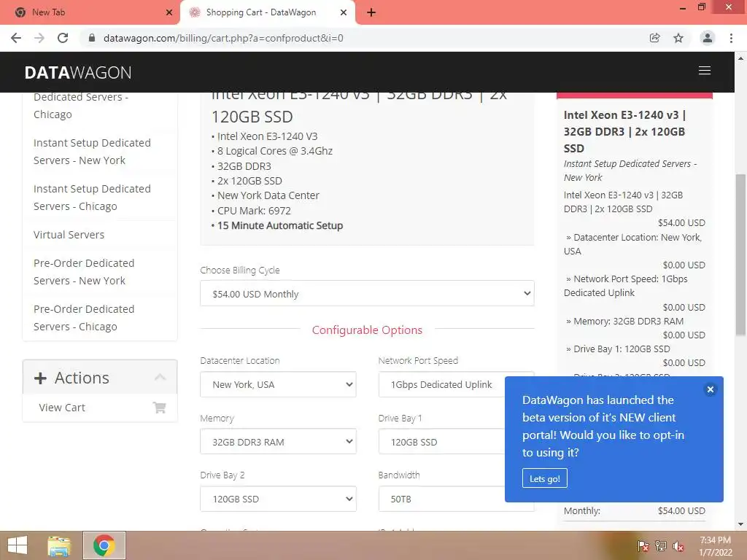The height and width of the screenshot is (560, 747).
Task: Click the Configurable Options heading
Action: coord(367,330)
